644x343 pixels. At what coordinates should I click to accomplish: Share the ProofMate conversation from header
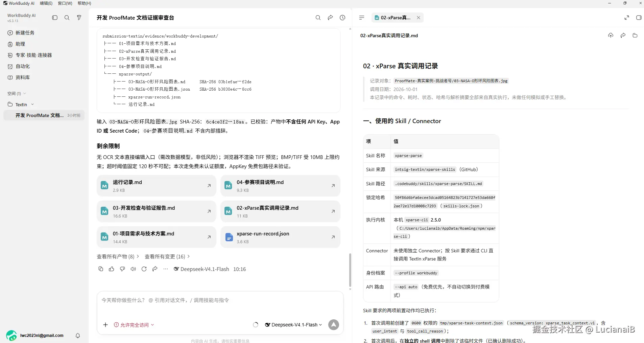coord(330,18)
